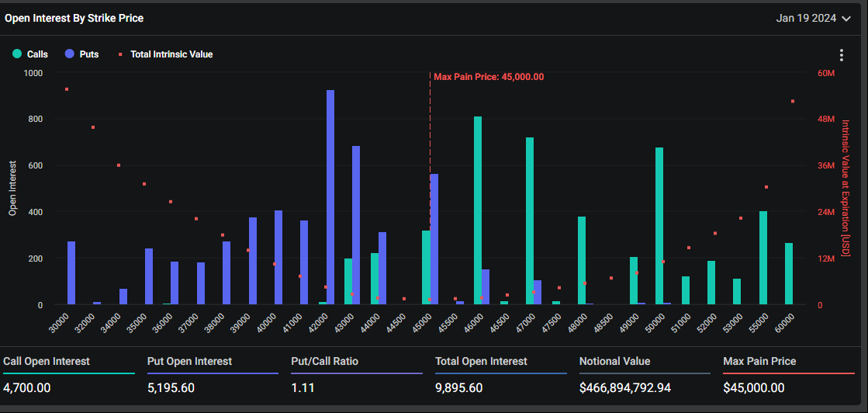This screenshot has height=413, width=868.
Task: Select the put bar at 30000 strike
Action: [71, 272]
